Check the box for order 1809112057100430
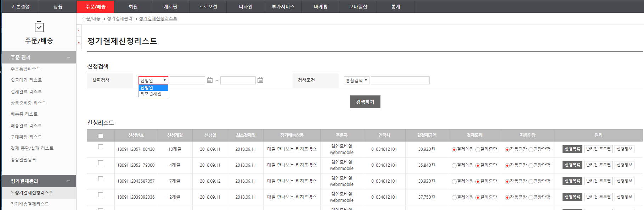The height and width of the screenshot is (210, 644). pos(101,147)
